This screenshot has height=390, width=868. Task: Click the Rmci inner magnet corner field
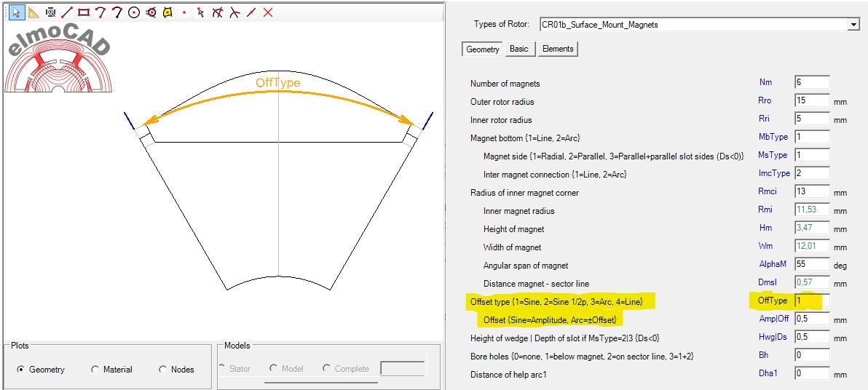pyautogui.click(x=812, y=191)
